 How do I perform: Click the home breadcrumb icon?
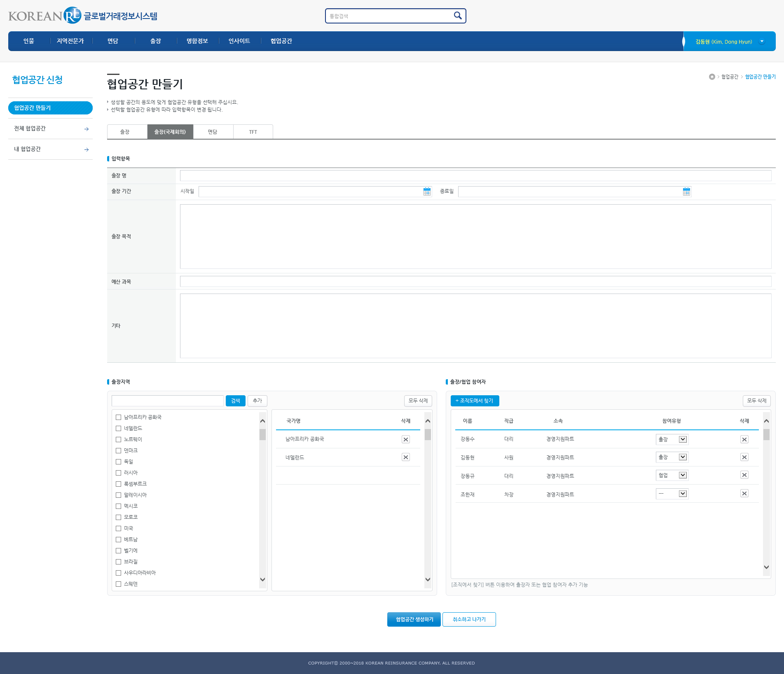click(712, 77)
